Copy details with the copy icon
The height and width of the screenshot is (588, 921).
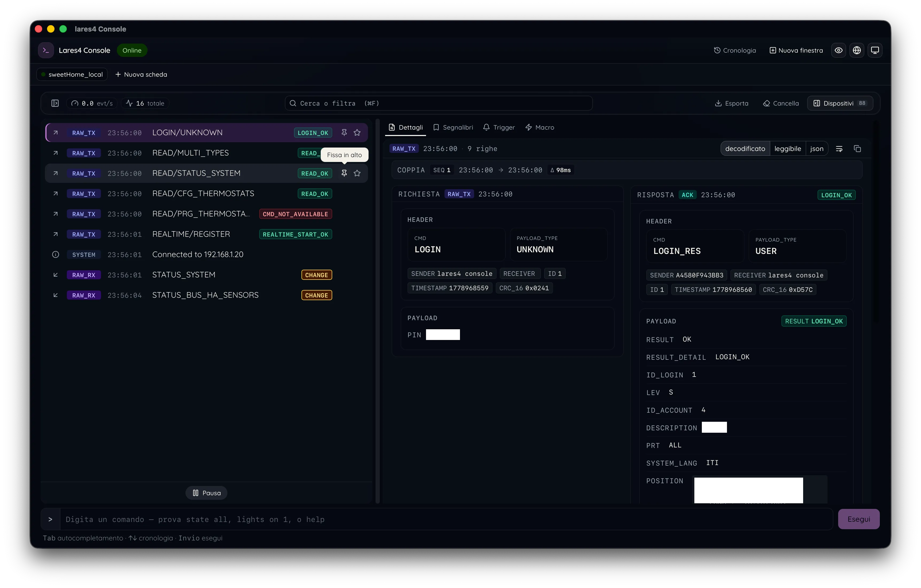[x=857, y=148]
